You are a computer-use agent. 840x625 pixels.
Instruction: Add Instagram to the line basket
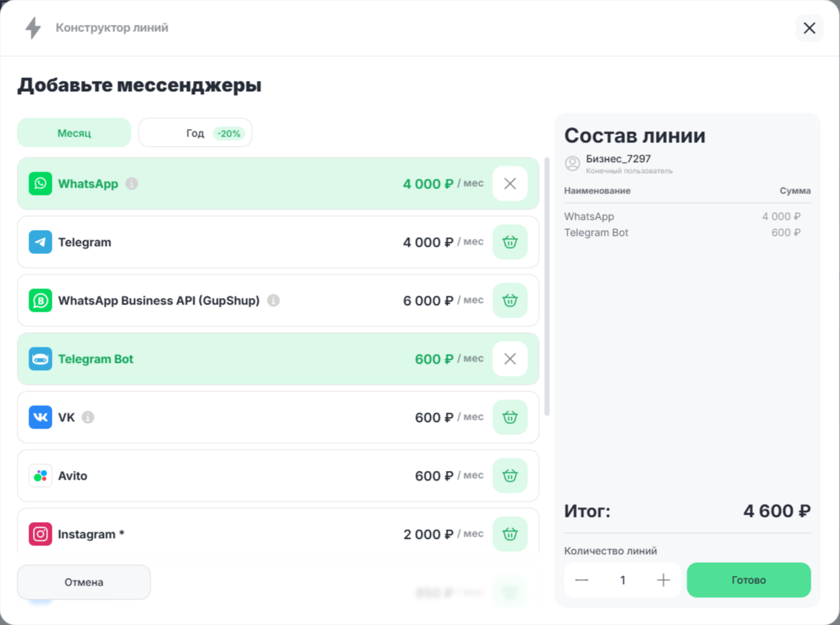[510, 534]
